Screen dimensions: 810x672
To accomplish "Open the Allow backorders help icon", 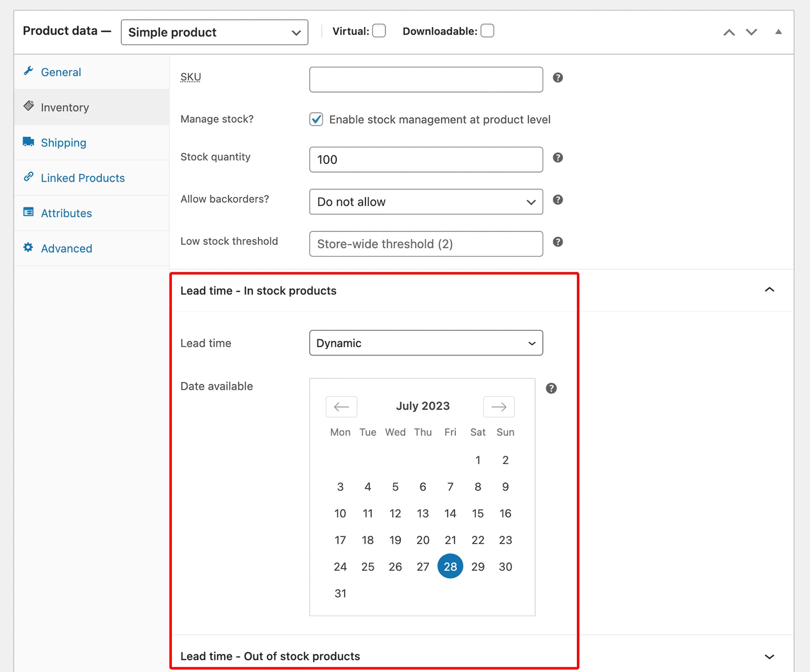I will 558,200.
